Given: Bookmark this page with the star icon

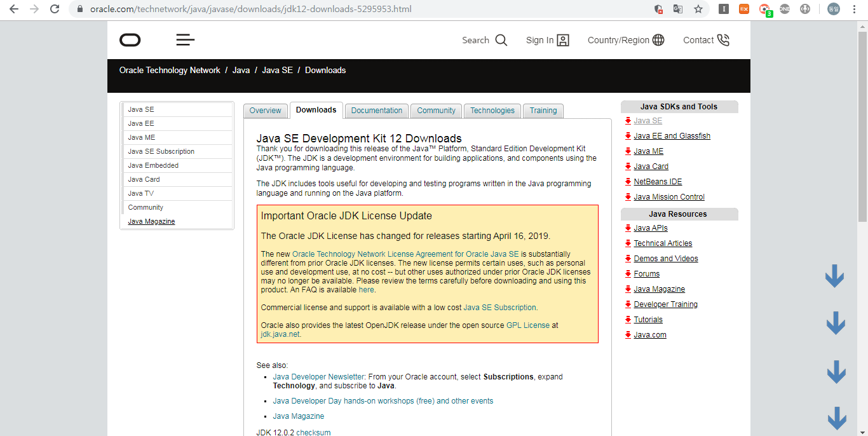Looking at the screenshot, I should point(698,9).
